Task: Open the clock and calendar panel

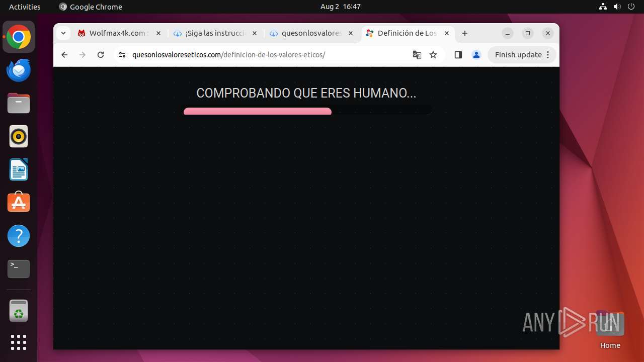Action: [340, 7]
